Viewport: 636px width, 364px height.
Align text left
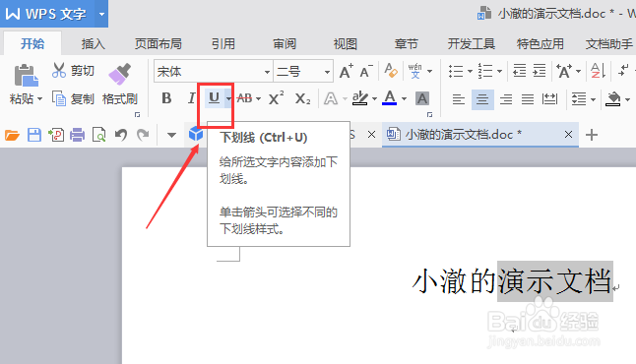(x=459, y=99)
